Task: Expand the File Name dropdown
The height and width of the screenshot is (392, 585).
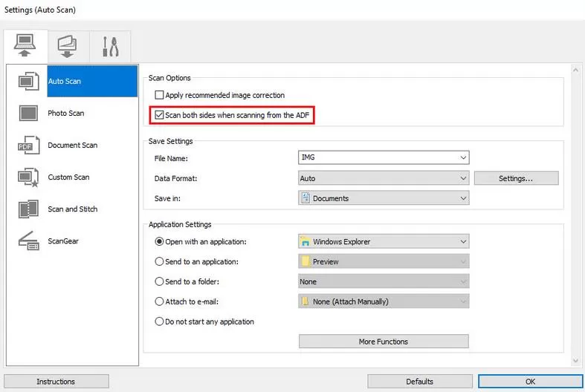Action: pos(463,158)
